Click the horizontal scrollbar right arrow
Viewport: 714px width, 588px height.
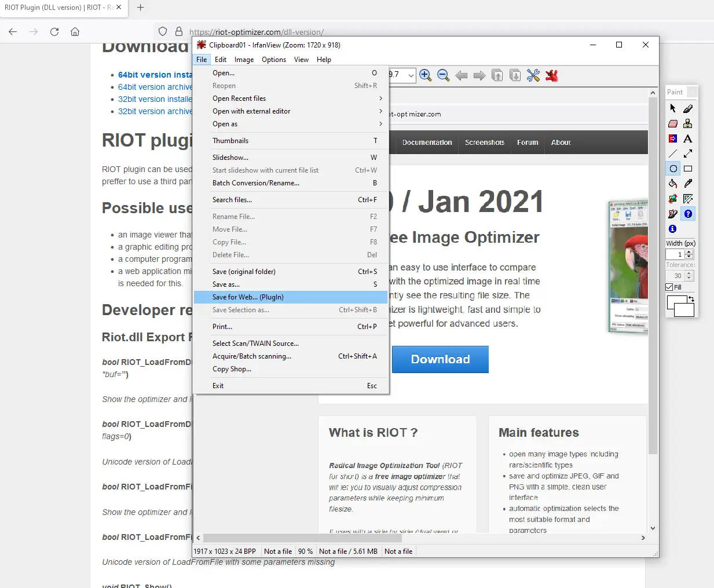point(643,538)
